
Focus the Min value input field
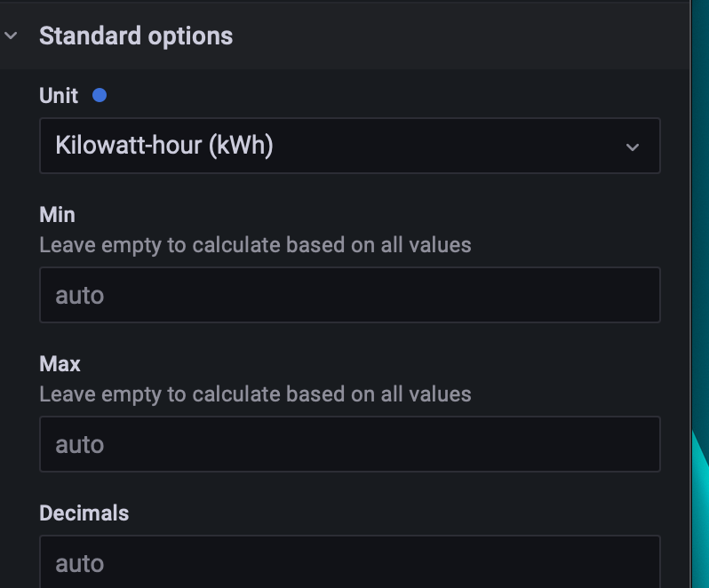(x=349, y=295)
